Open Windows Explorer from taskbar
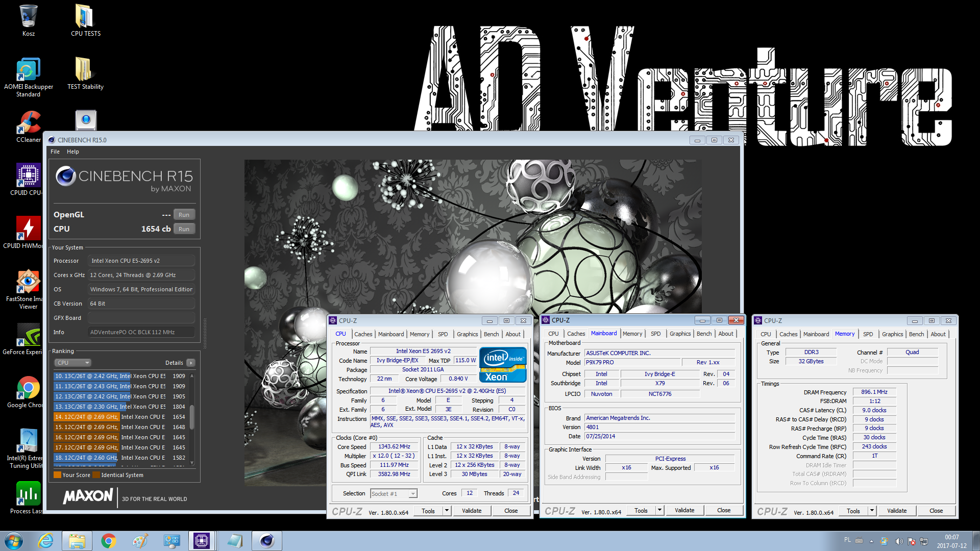This screenshot has height=551, width=980. click(77, 541)
